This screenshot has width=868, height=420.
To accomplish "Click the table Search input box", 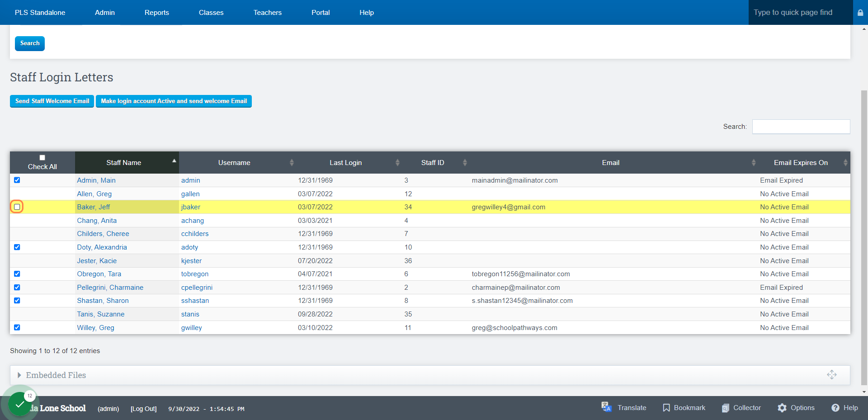I will click(801, 127).
